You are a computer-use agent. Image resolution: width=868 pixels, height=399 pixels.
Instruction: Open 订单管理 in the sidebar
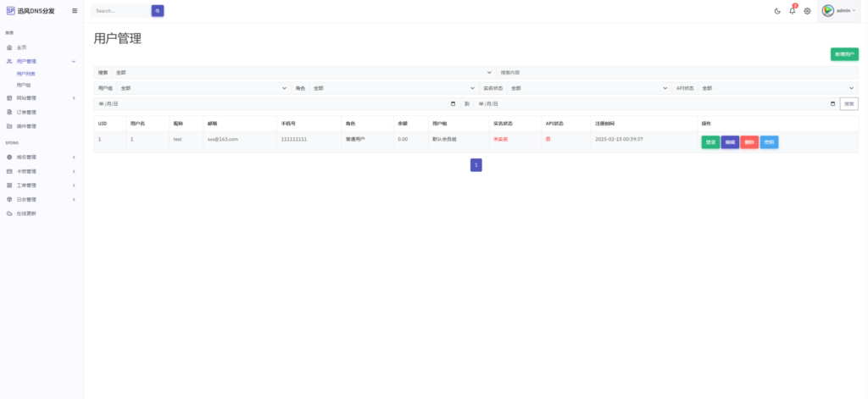(x=26, y=112)
